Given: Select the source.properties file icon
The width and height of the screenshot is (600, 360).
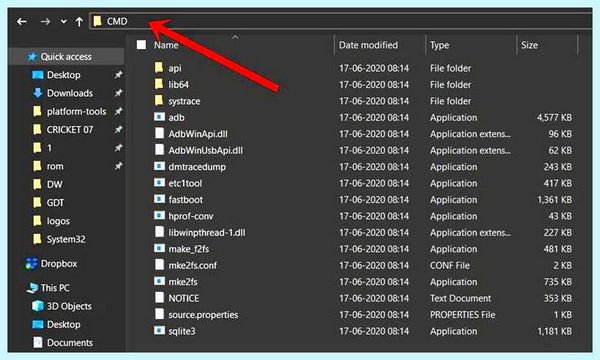Looking at the screenshot, I should point(159,314).
